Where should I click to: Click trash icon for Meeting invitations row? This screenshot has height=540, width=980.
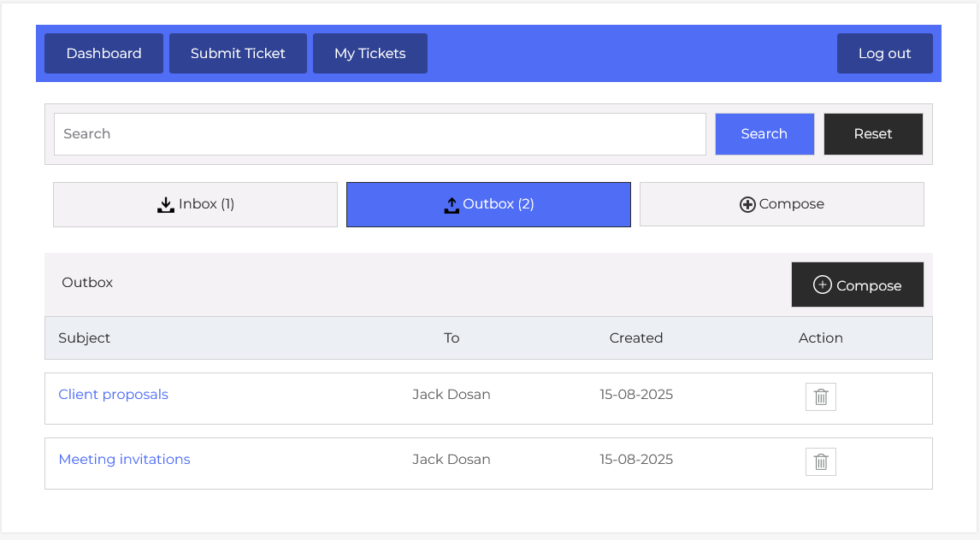click(x=820, y=461)
